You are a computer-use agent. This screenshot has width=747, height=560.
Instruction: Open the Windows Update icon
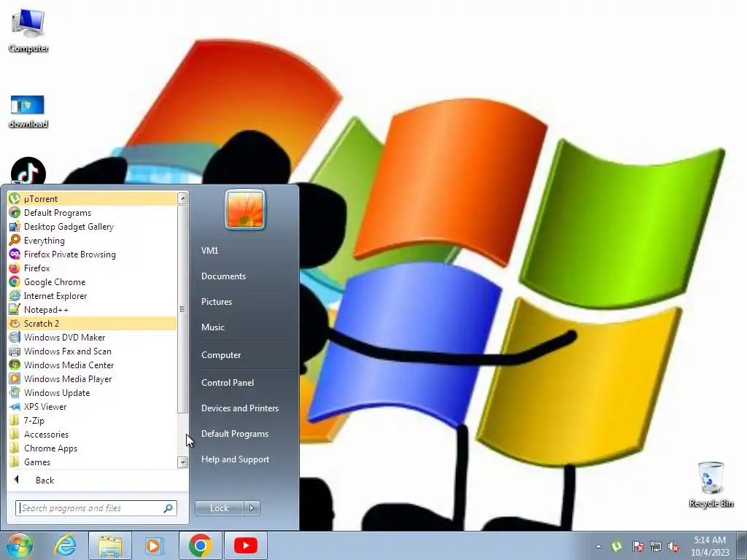pos(15,392)
